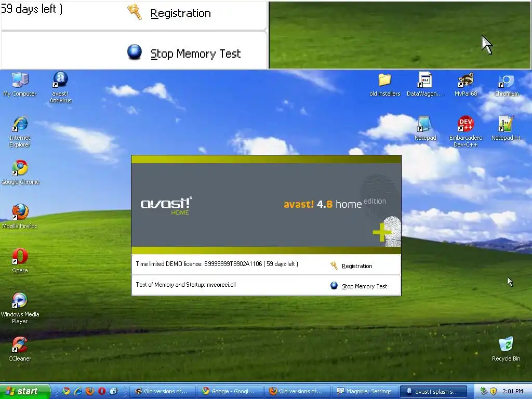
Task: Select the Recycle Bin icon
Action: tap(506, 349)
